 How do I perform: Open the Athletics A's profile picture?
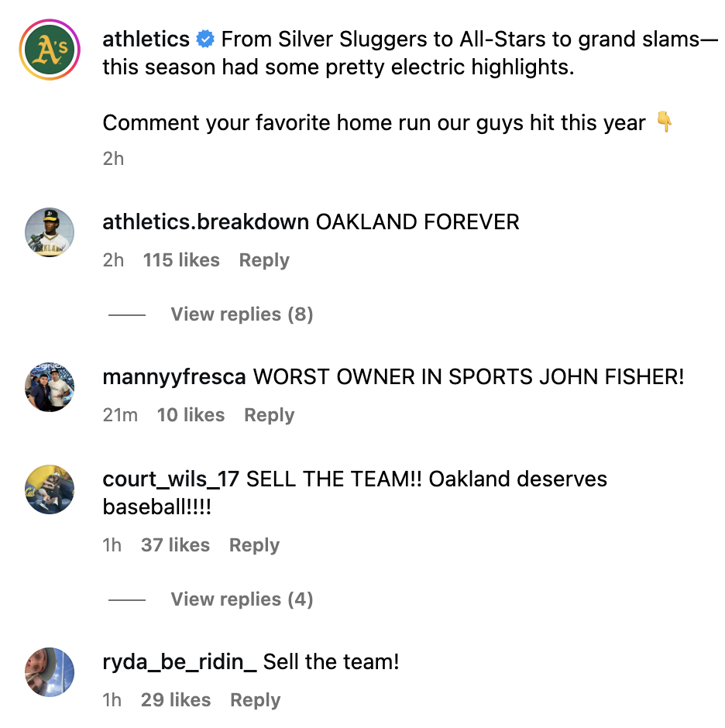pyautogui.click(x=50, y=50)
